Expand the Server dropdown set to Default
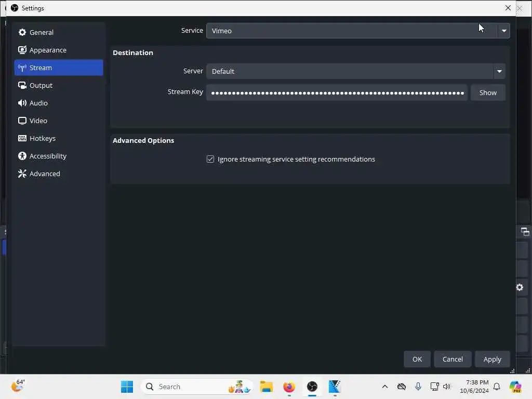This screenshot has width=532, height=399. [x=355, y=71]
